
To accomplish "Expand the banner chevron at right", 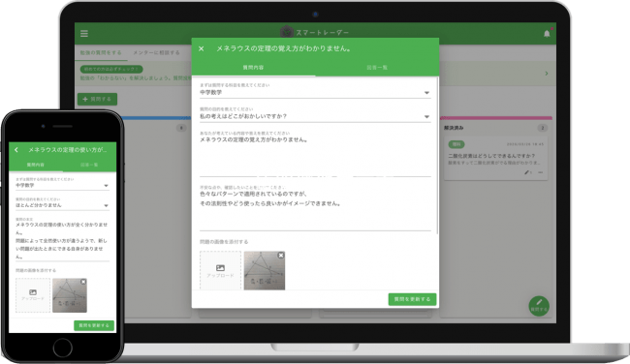I will point(547,74).
